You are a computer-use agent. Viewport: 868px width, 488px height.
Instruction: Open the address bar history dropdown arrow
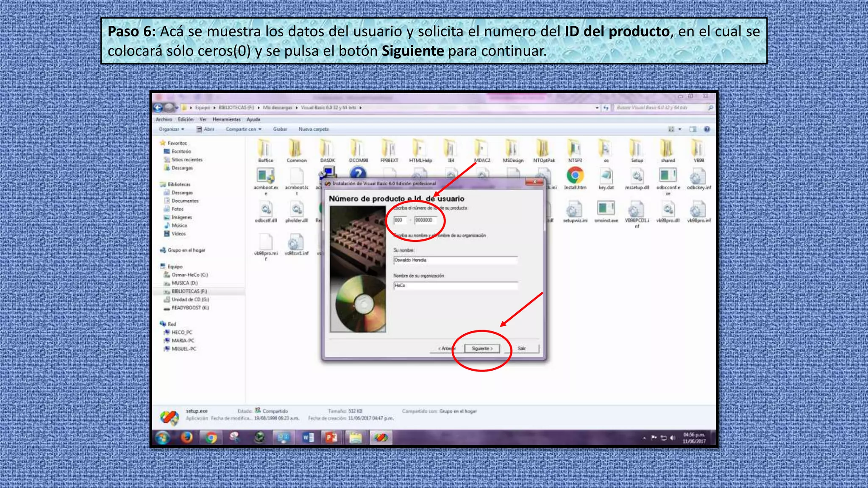point(597,108)
